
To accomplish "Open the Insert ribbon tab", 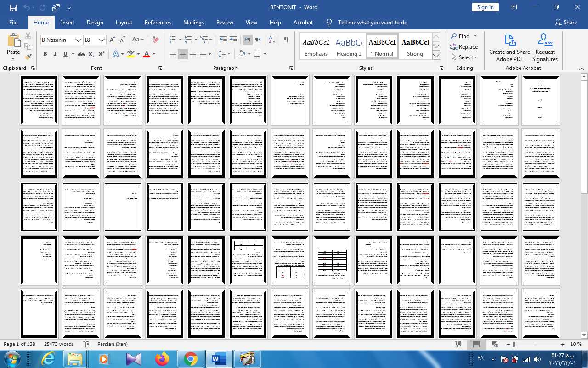I will pyautogui.click(x=68, y=23).
